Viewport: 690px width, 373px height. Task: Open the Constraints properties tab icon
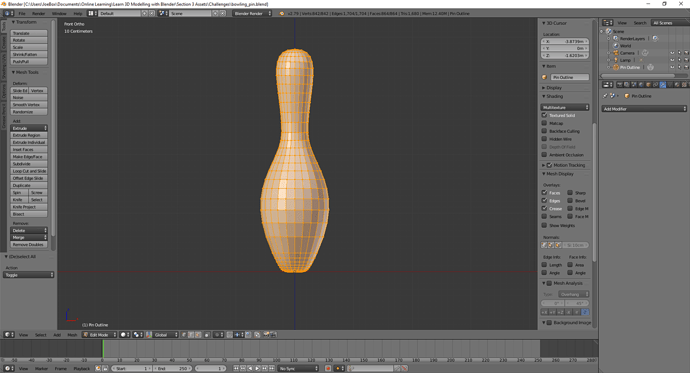(x=655, y=84)
